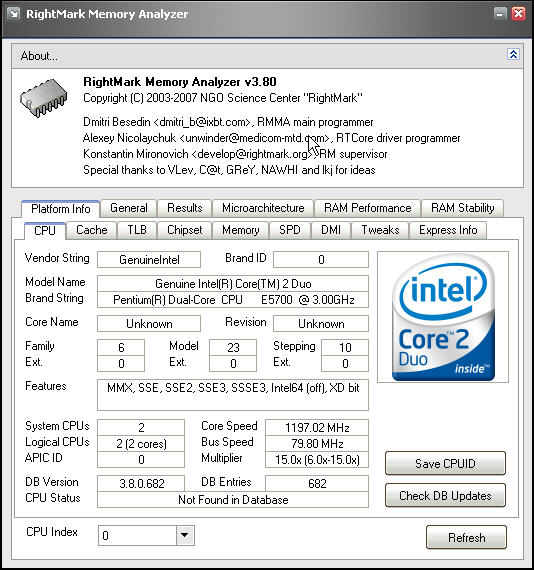The height and width of the screenshot is (570, 534).
Task: Close the RightMark Memory Analyzer window
Action: (518, 14)
